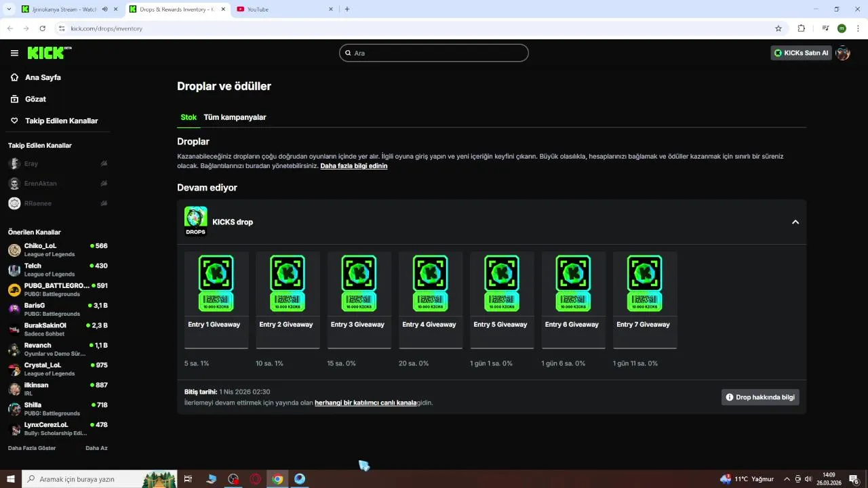Screen dimensions: 868x488
Task: Go back in browser history
Action: [10, 28]
